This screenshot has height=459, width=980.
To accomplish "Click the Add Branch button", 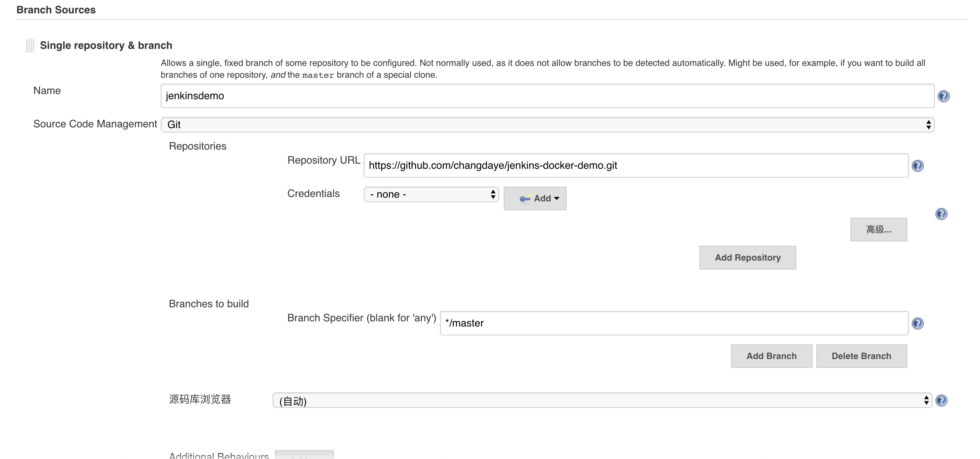I will pos(771,356).
